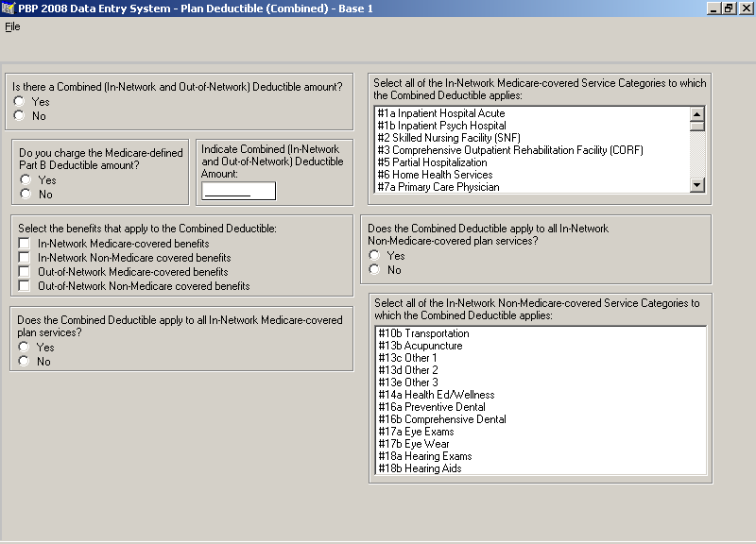The height and width of the screenshot is (544, 756).
Task: Open the File menu
Action: pyautogui.click(x=12, y=27)
